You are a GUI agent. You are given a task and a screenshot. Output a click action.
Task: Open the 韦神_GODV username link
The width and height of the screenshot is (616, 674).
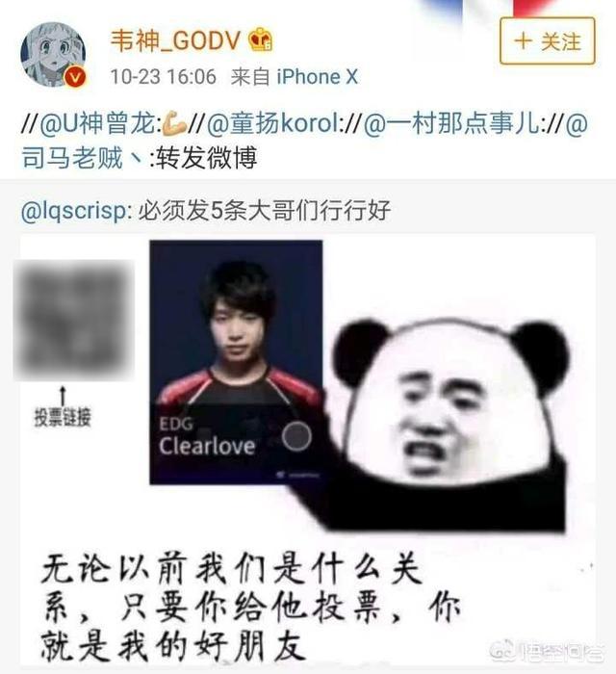[175, 40]
